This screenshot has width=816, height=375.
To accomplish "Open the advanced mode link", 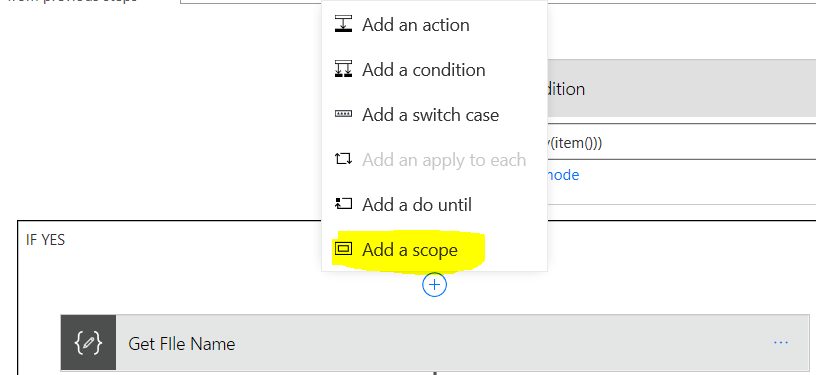I will [x=563, y=175].
